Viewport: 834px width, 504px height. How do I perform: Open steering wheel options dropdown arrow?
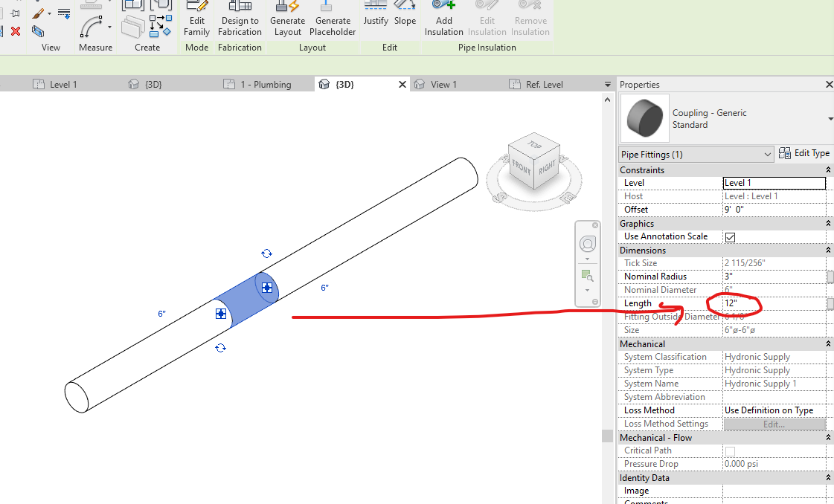[x=587, y=259]
